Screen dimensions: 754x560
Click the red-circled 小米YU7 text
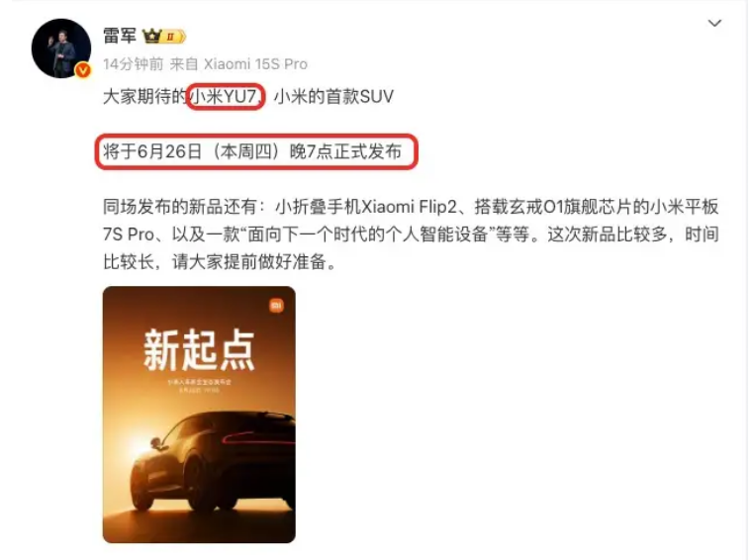(226, 97)
